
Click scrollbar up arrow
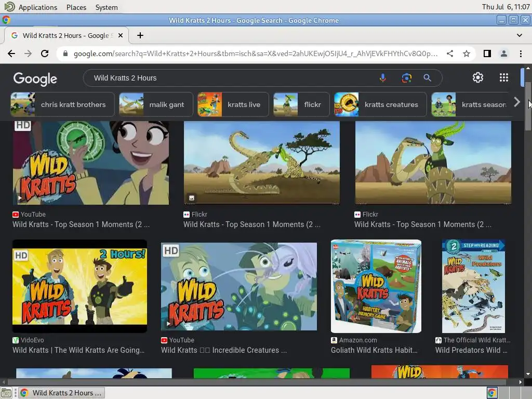[x=528, y=68]
